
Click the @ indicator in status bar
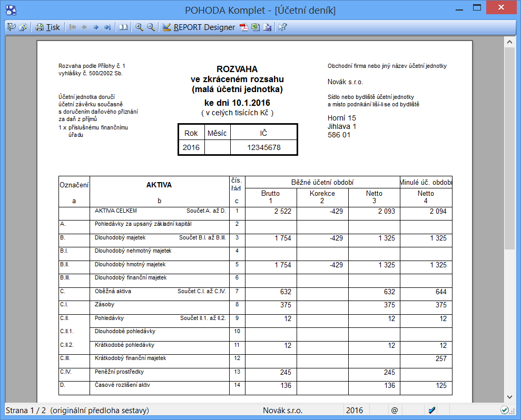click(394, 411)
